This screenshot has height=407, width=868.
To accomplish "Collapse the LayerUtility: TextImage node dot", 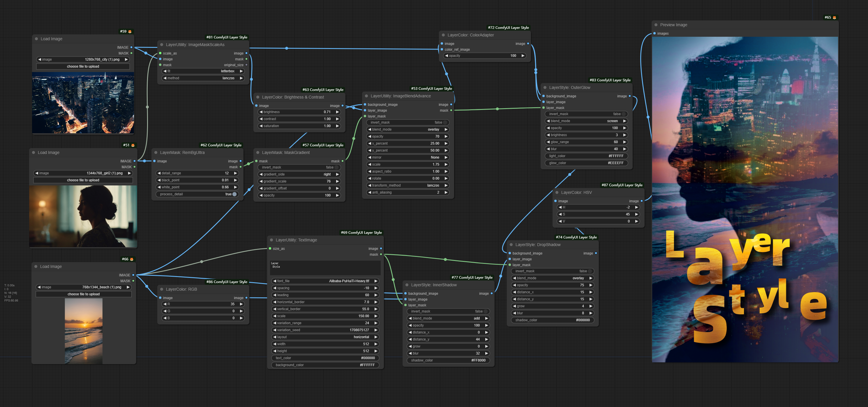I will [271, 240].
